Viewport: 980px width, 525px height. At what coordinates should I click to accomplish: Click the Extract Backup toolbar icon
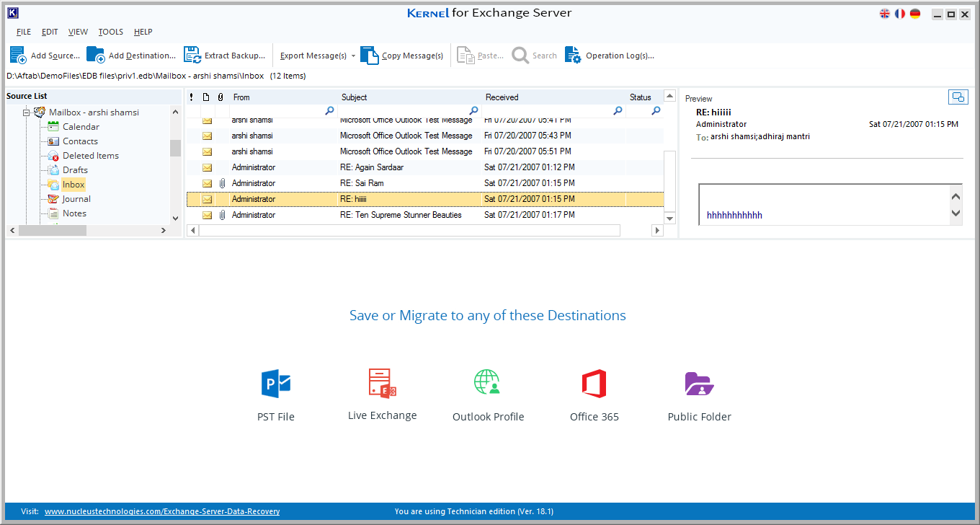(192, 56)
